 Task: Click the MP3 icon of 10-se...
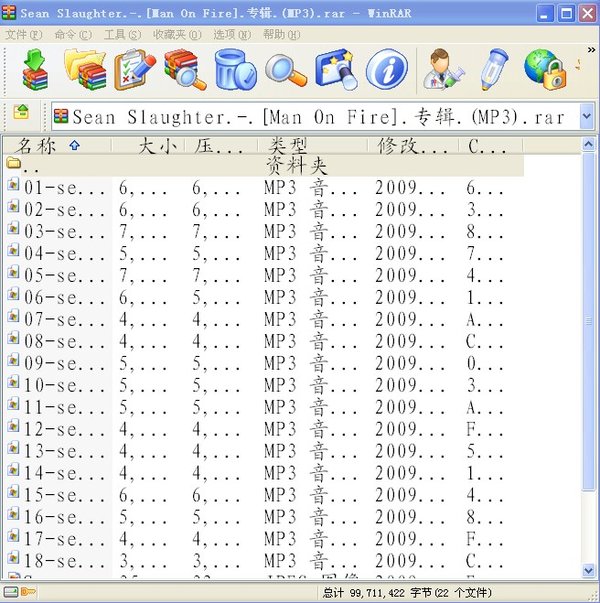(x=13, y=381)
